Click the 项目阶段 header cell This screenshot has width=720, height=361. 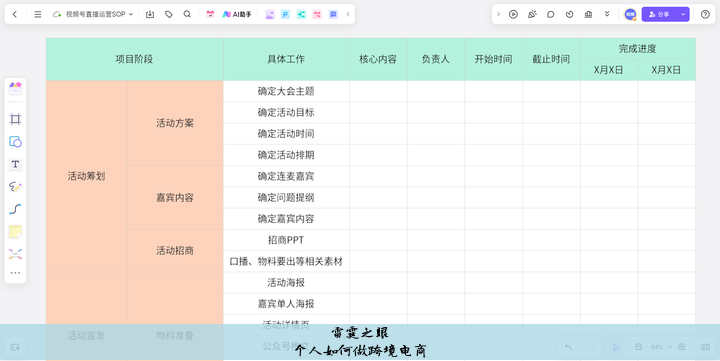click(135, 59)
